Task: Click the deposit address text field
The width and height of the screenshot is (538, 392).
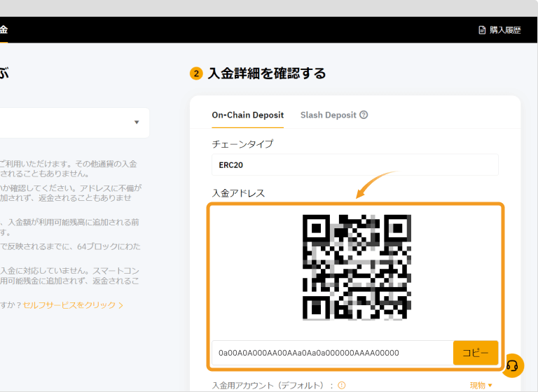Action: pyautogui.click(x=333, y=353)
